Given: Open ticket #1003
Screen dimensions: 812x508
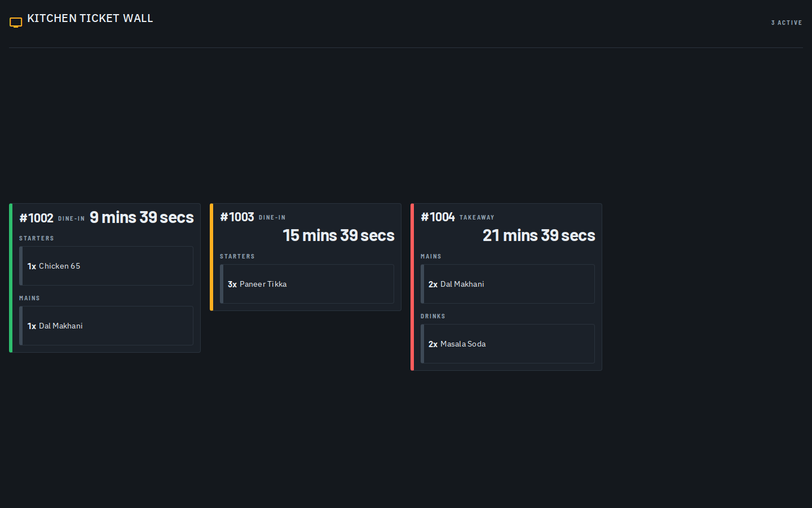Looking at the screenshot, I should [x=306, y=257].
